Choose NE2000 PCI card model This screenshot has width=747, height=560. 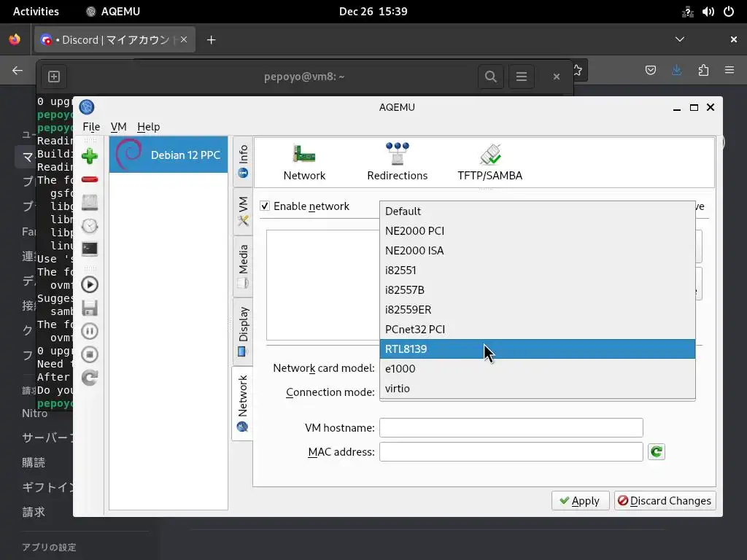[538, 231]
